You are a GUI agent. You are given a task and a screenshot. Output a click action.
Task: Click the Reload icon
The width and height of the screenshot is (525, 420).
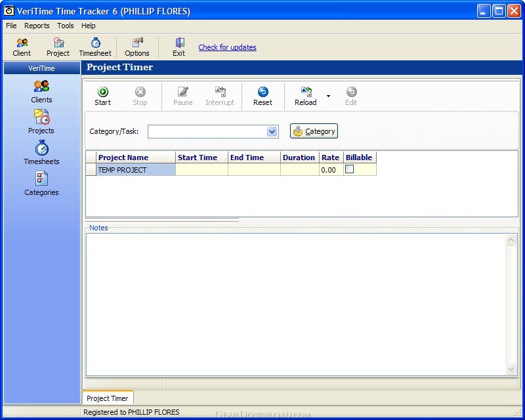[x=306, y=96]
